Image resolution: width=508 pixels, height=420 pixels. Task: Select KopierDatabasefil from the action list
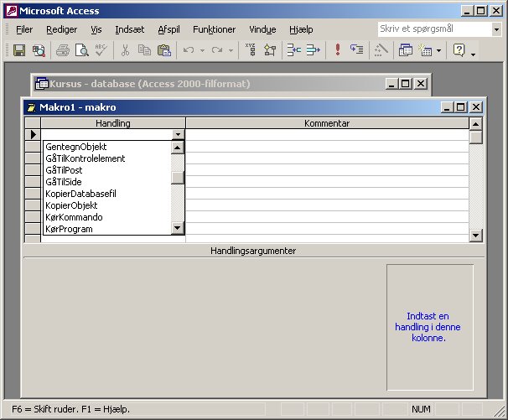[107, 194]
